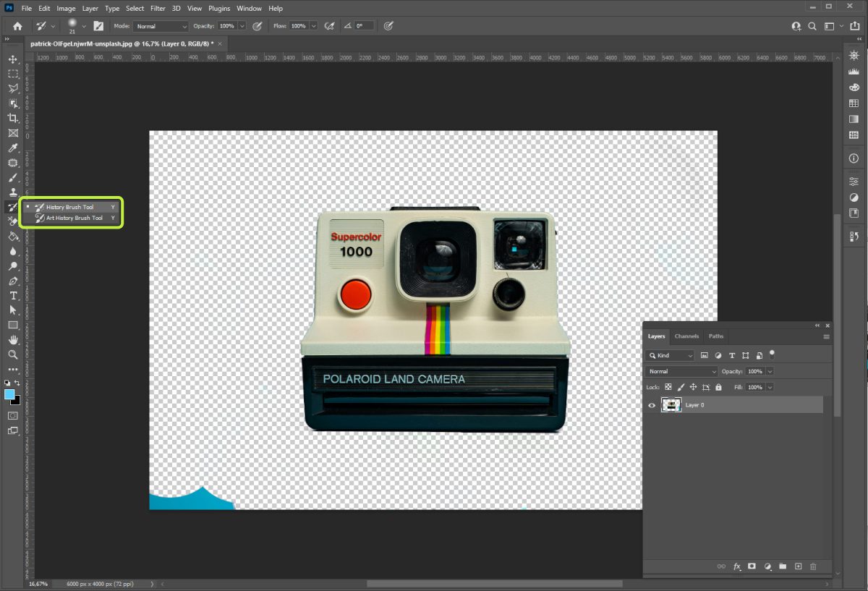The image size is (868, 591).
Task: Toggle lock image pixels brush icon
Action: click(x=681, y=387)
